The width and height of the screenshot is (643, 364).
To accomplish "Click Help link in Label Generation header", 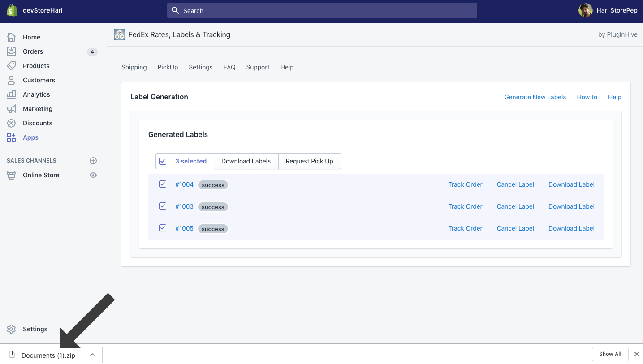I will point(614,97).
